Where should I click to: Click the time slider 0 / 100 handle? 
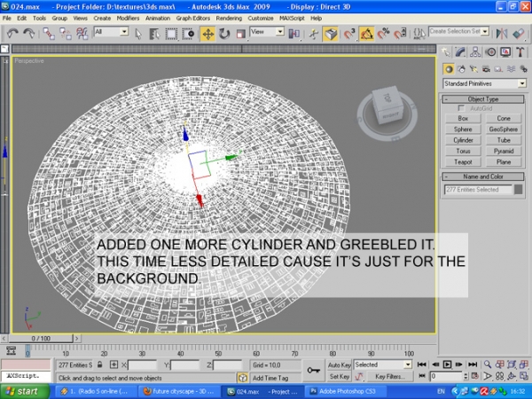(41, 339)
